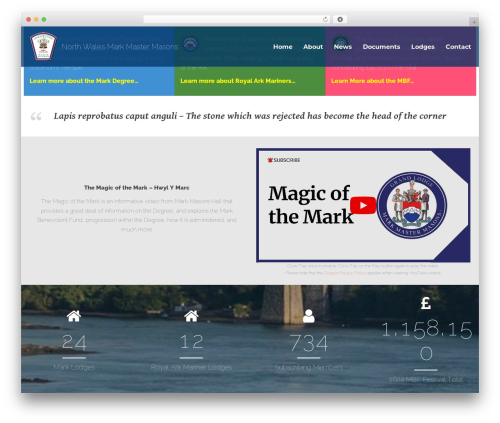Click the pound sign icon for the Festival Total
The image size is (500, 423).
(x=426, y=303)
